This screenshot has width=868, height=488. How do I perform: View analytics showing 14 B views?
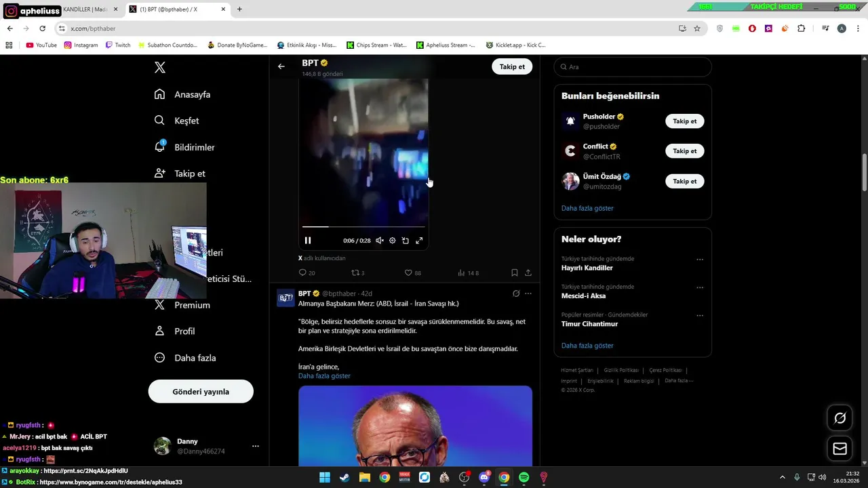[x=468, y=272]
